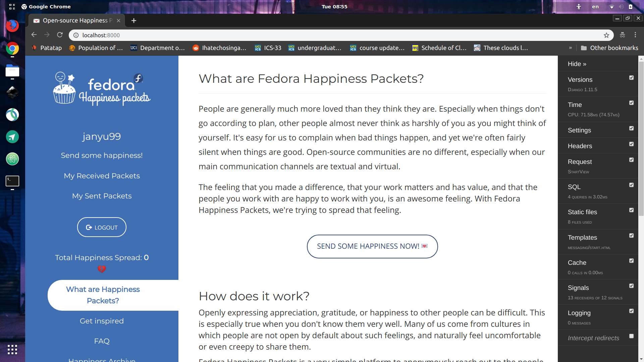Show applications grid in dock

(x=12, y=350)
